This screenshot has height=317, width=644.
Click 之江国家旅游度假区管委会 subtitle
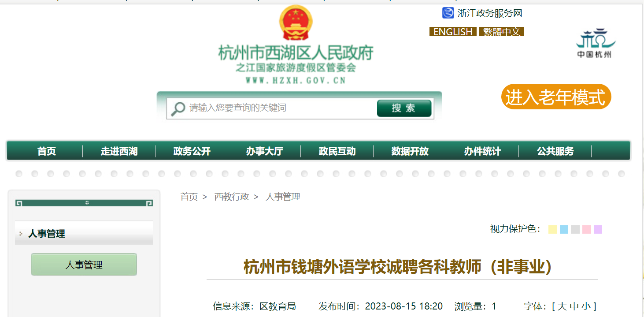[x=296, y=68]
